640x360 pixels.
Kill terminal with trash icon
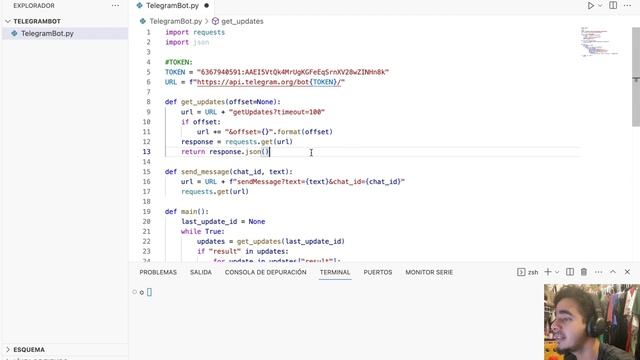pyautogui.click(x=584, y=272)
